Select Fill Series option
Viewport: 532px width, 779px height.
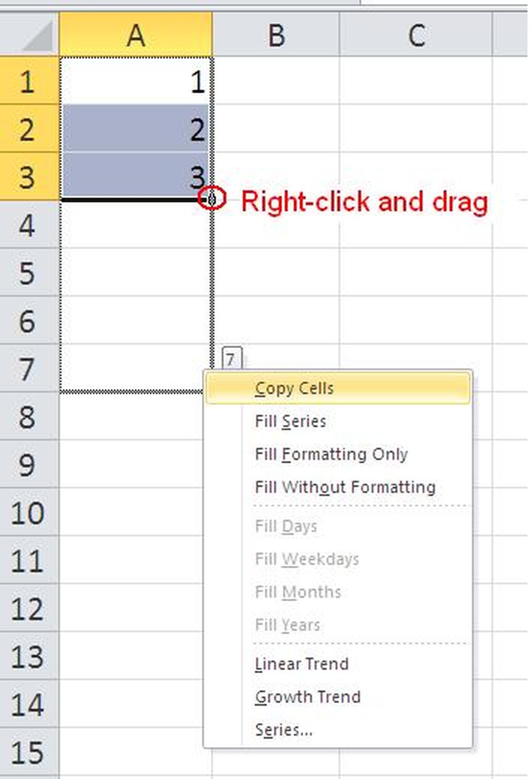pos(290,421)
